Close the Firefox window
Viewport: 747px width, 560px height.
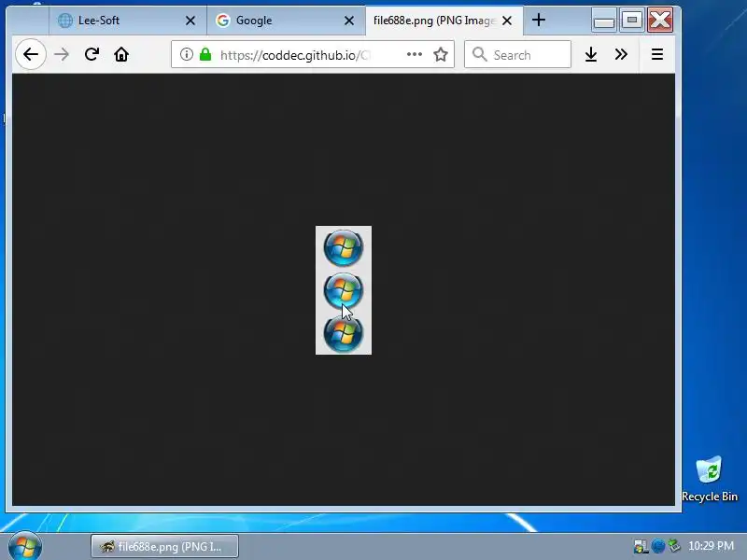click(x=660, y=20)
